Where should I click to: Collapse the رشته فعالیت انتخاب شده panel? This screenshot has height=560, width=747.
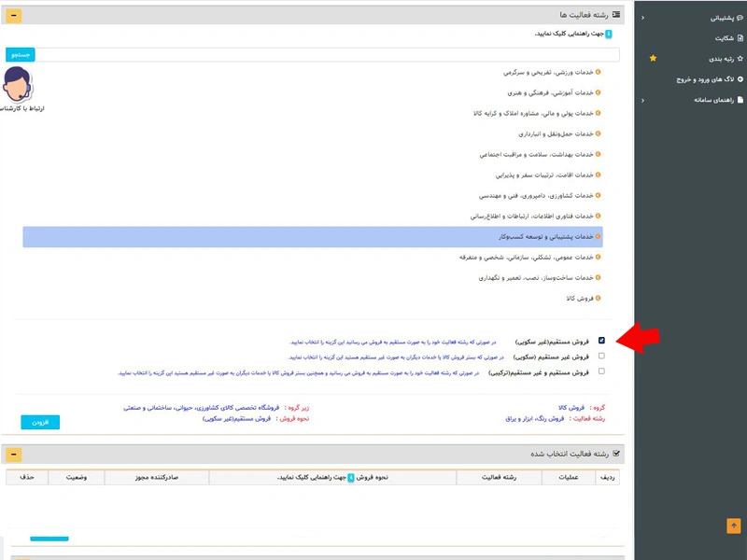pyautogui.click(x=14, y=455)
